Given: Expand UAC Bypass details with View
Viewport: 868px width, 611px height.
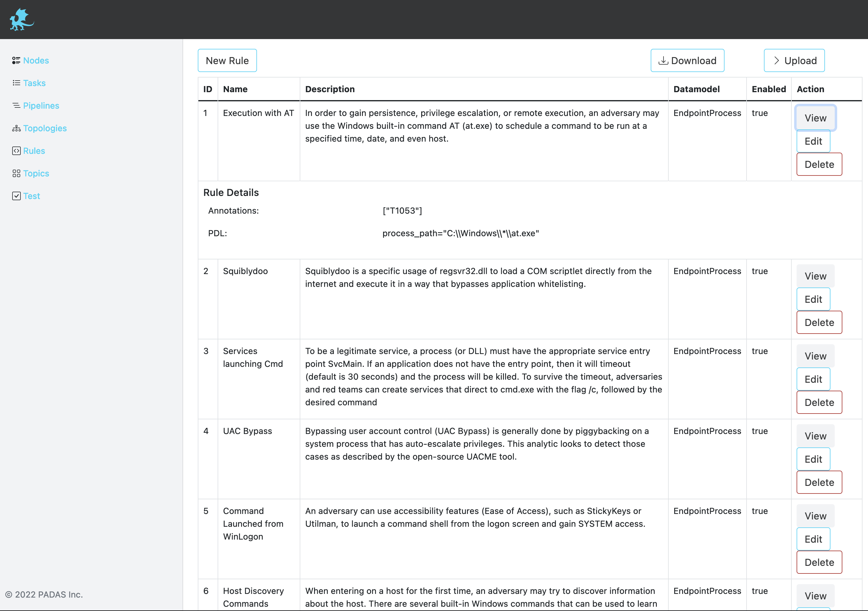Looking at the screenshot, I should coord(815,436).
